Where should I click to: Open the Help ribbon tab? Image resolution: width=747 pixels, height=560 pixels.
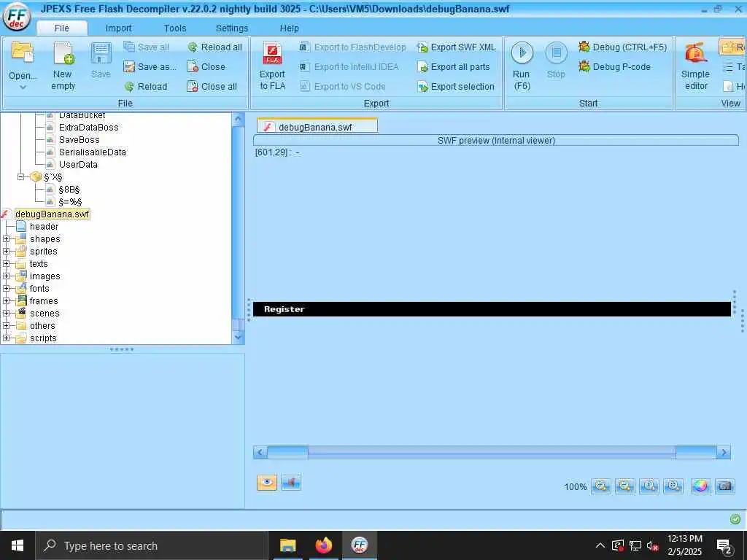point(289,28)
